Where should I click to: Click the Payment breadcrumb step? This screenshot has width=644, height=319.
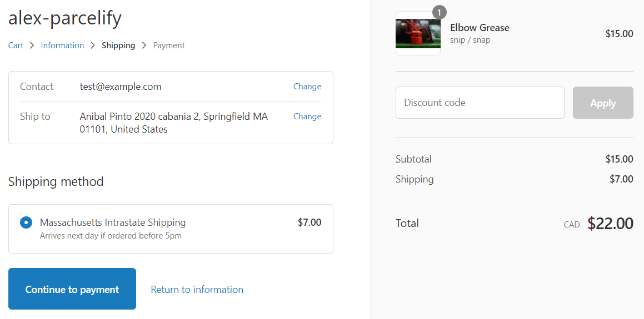pyautogui.click(x=169, y=45)
